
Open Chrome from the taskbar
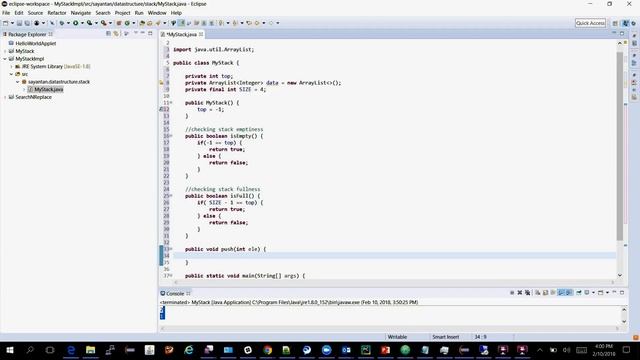[267, 350]
